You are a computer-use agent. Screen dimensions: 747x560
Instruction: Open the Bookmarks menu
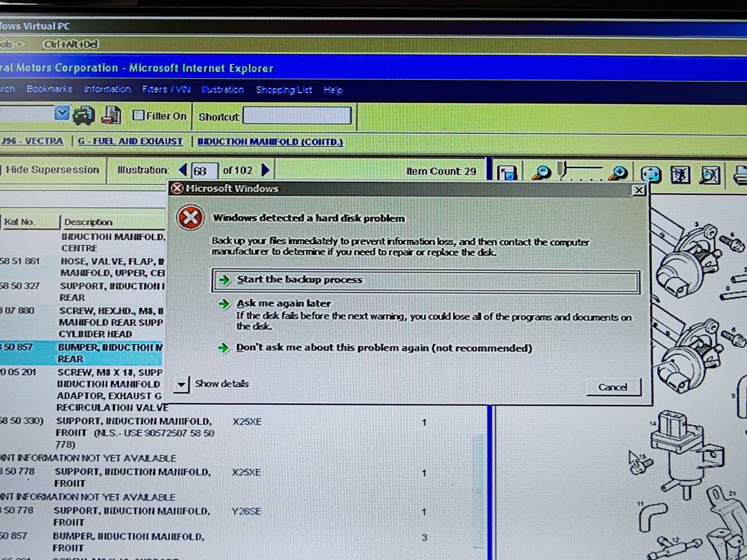pos(49,89)
